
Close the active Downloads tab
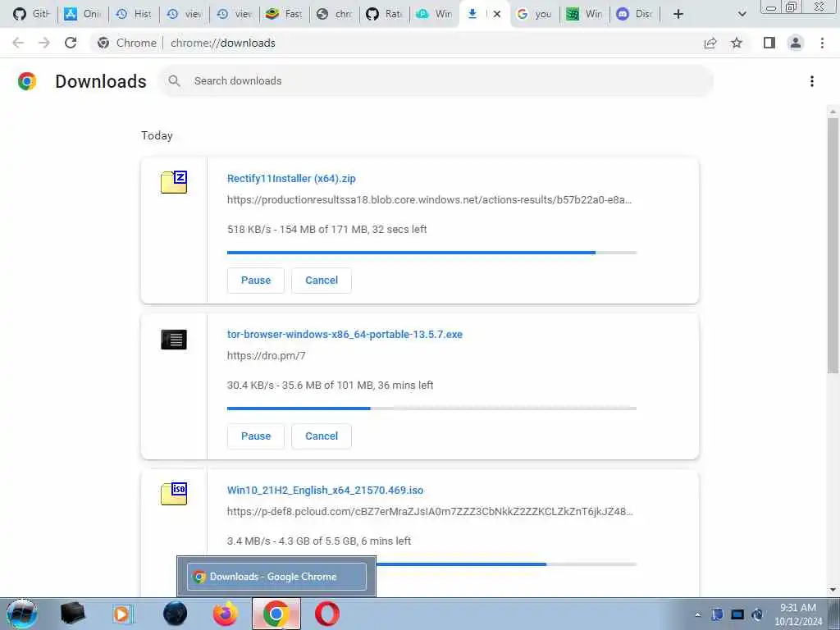click(x=497, y=14)
